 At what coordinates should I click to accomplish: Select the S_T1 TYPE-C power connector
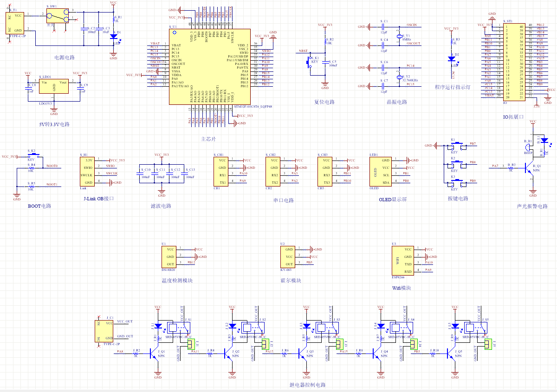point(15,23)
